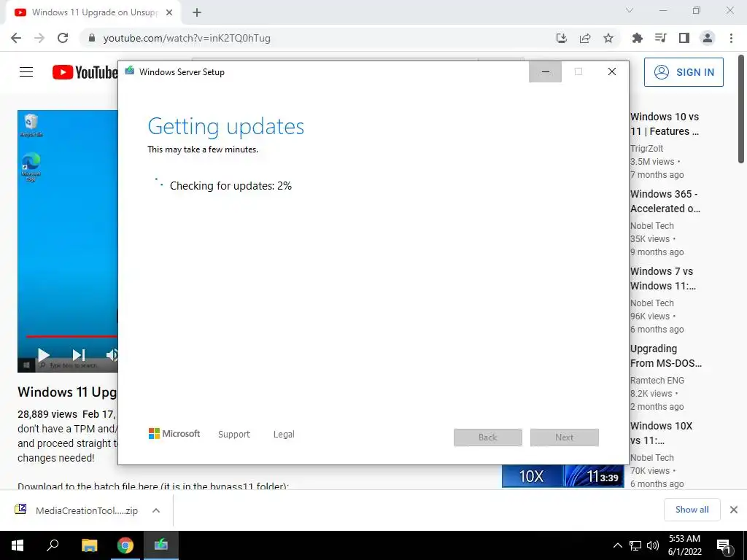This screenshot has width=747, height=560.
Task: Open Windows 10 vs 11 Features video
Action: (x=665, y=124)
